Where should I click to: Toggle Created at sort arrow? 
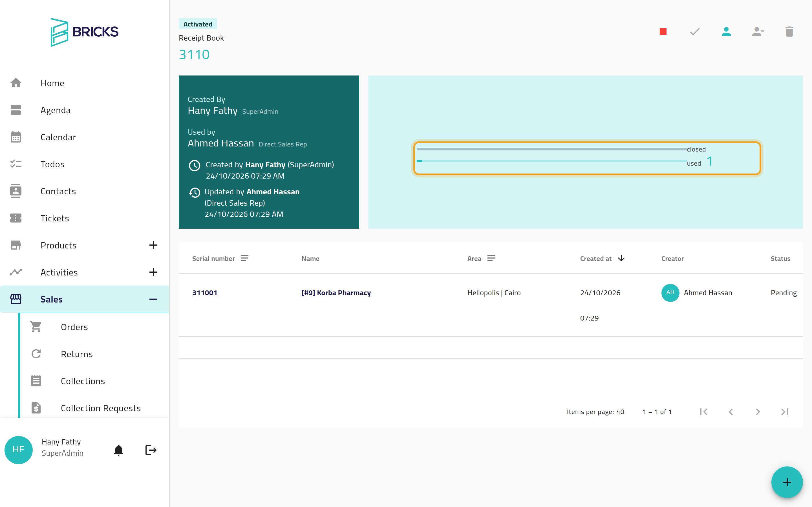coord(621,258)
